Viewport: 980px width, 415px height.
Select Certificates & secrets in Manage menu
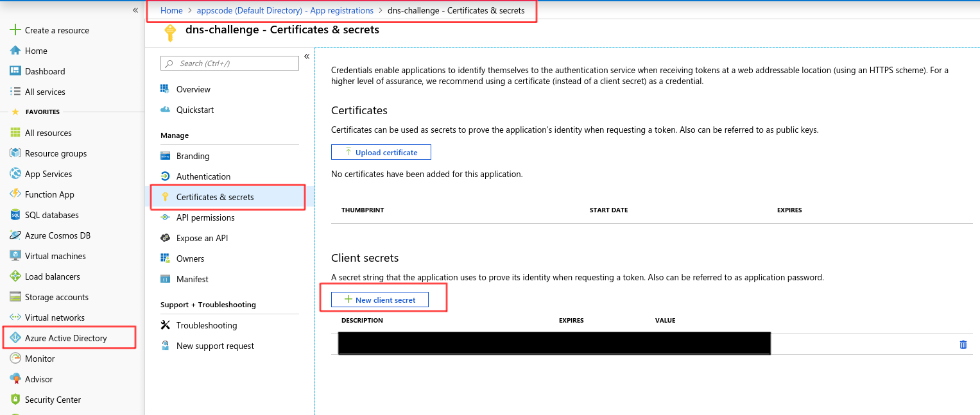pyautogui.click(x=215, y=197)
